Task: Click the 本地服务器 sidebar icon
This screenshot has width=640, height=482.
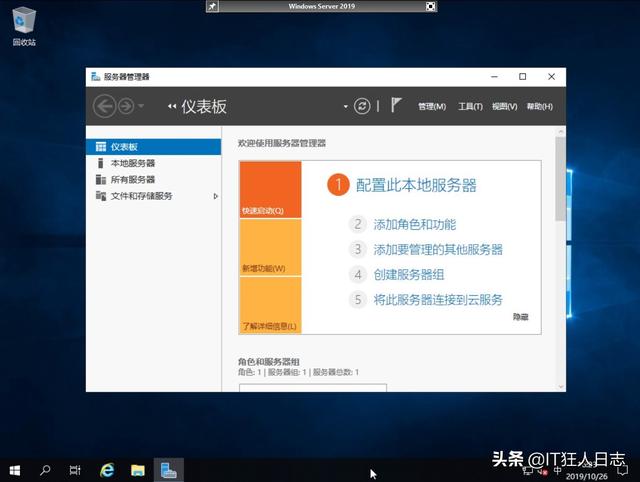Action: point(100,163)
